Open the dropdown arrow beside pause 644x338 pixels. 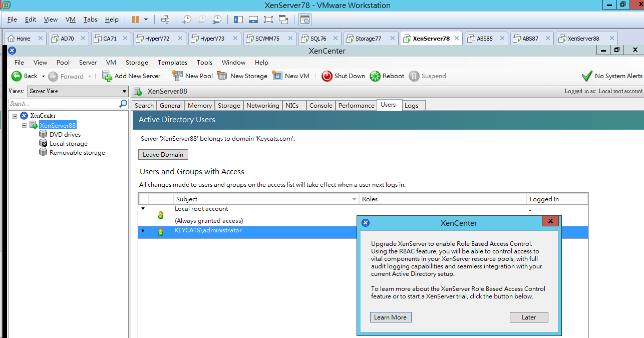tap(146, 20)
